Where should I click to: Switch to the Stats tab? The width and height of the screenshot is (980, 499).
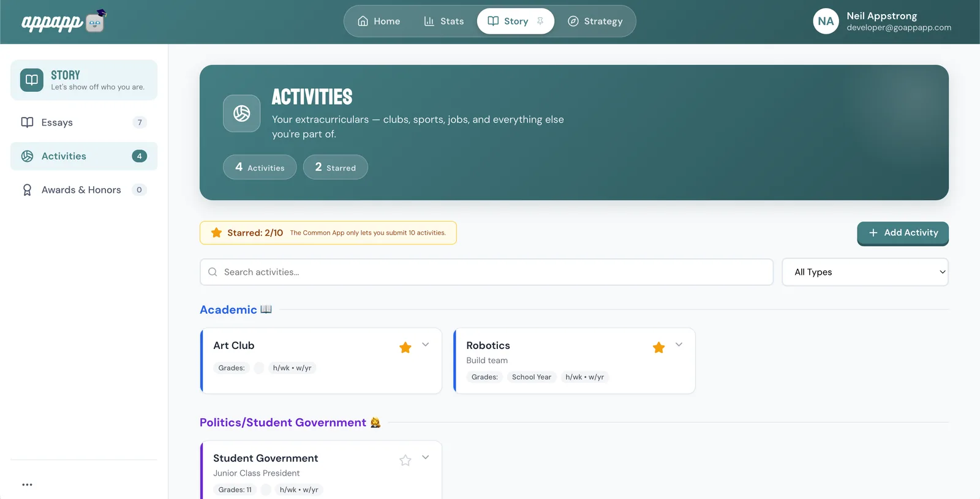tap(444, 21)
